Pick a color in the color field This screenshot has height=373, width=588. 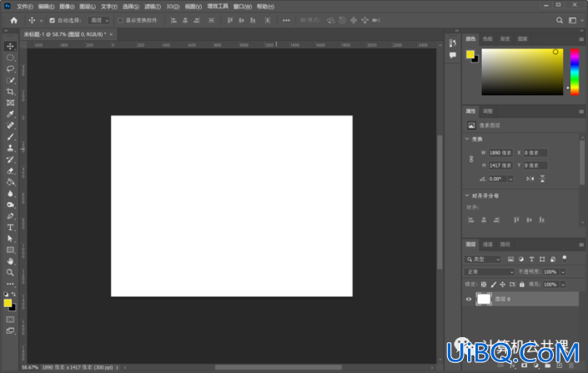tap(522, 72)
